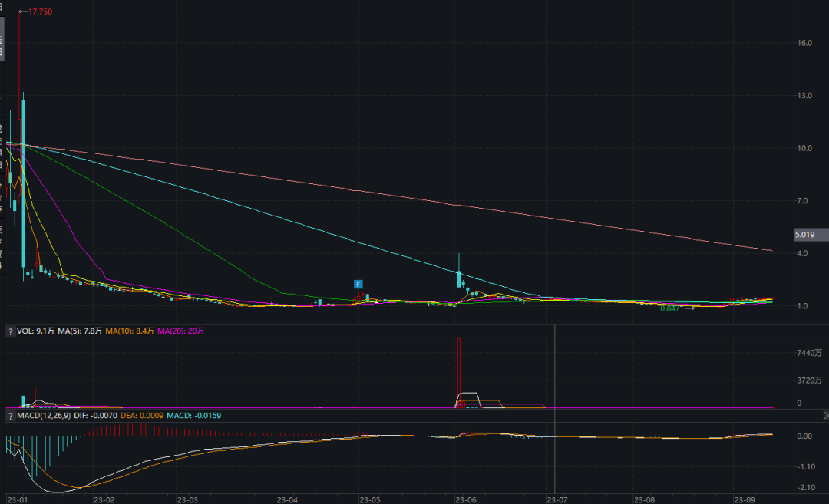This screenshot has height=504, width=829.
Task: Click the 3720万 volume axis label
Action: point(810,380)
